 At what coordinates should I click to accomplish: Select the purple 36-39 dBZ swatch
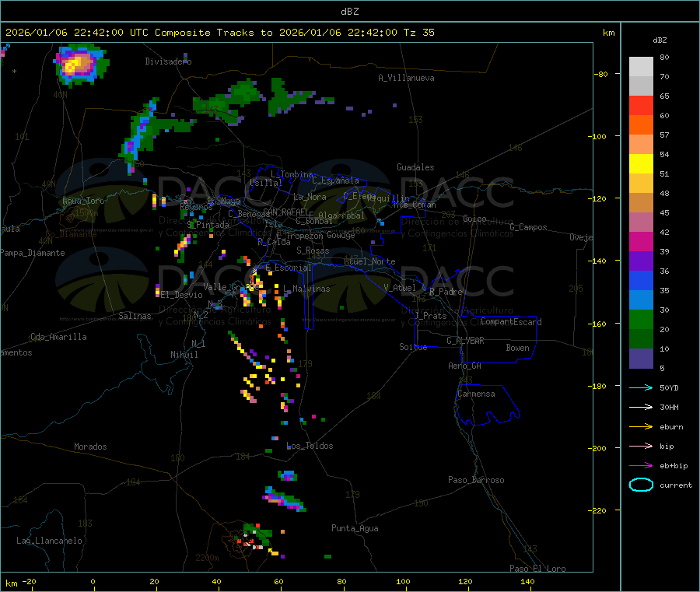pyautogui.click(x=641, y=261)
